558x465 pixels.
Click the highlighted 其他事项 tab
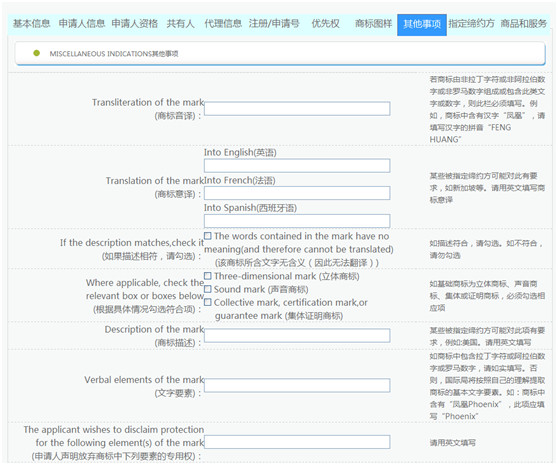point(422,25)
